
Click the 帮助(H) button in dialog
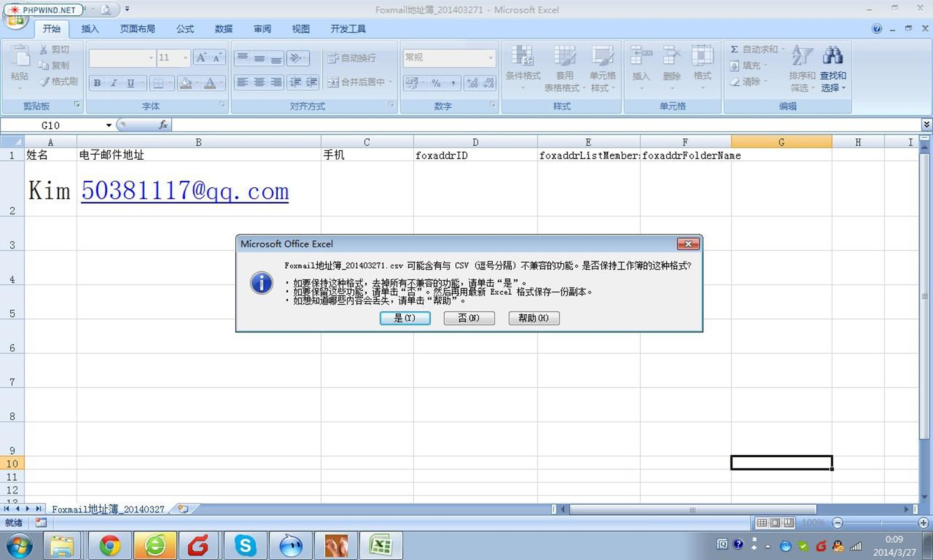point(533,318)
